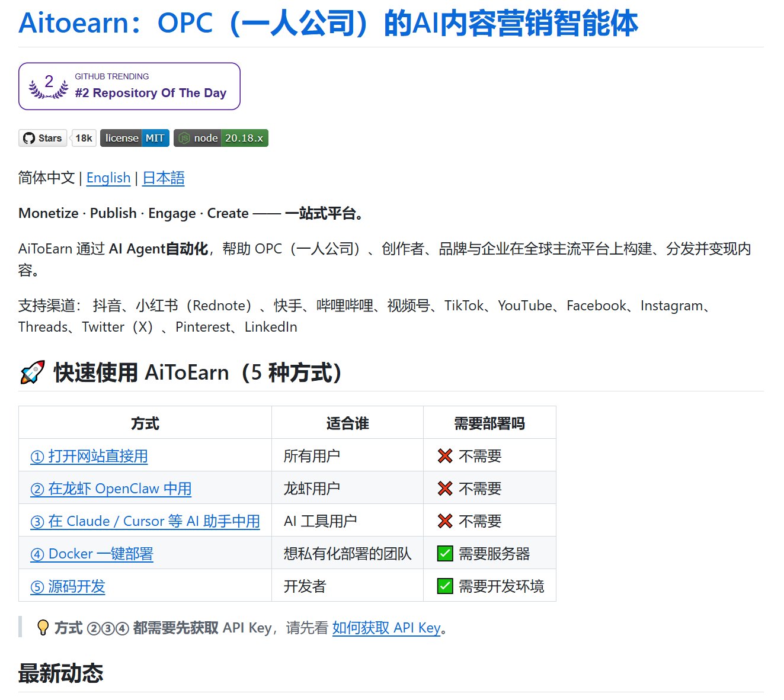The image size is (784, 700).
Task: Click the 快速使用 AiToEarn heading text
Action: 197,373
